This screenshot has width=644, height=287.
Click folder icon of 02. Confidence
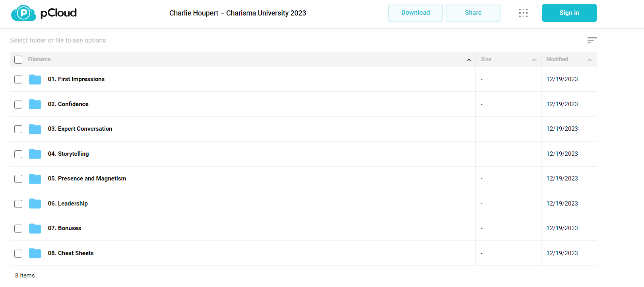pyautogui.click(x=35, y=104)
